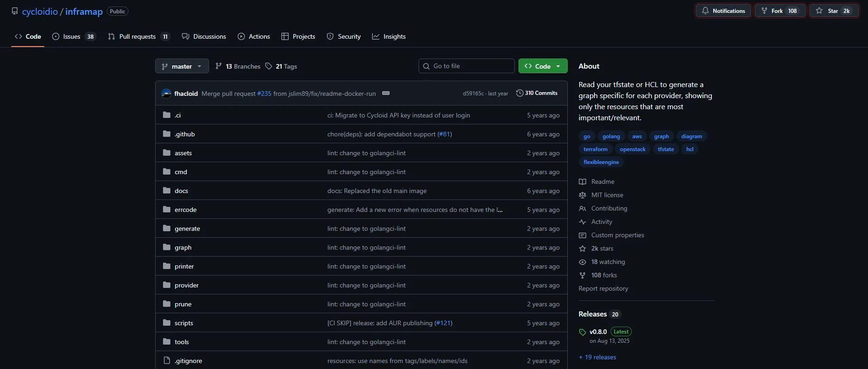Click the commit history clock icon
The image size is (868, 369).
519,93
